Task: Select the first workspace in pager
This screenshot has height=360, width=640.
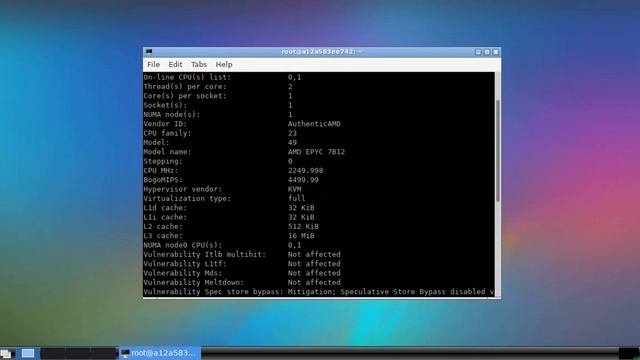Action: pos(28,353)
